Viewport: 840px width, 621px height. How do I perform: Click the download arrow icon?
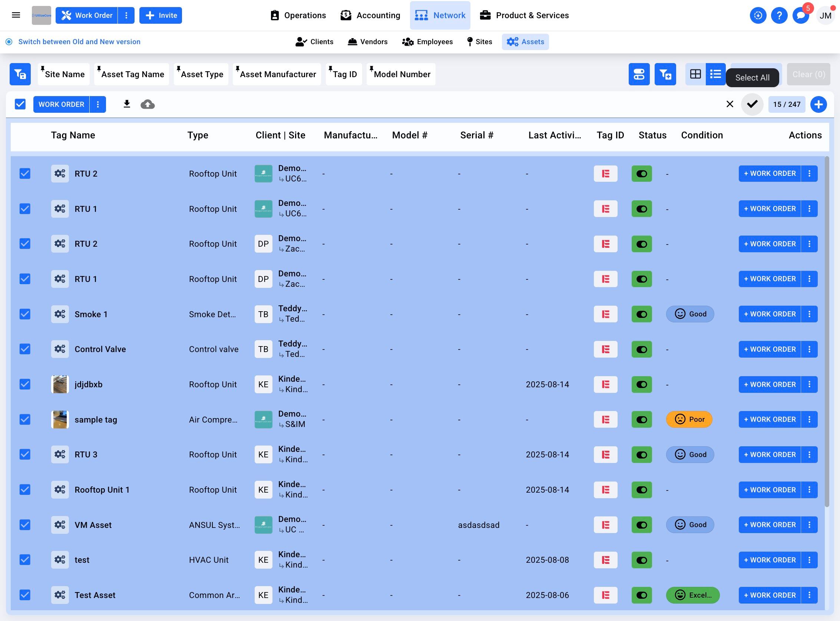(127, 104)
